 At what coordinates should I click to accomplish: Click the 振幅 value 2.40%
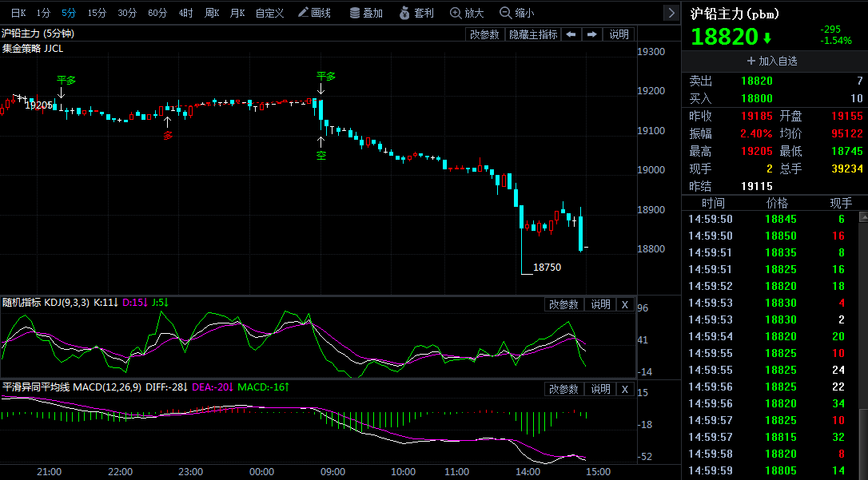tap(756, 134)
